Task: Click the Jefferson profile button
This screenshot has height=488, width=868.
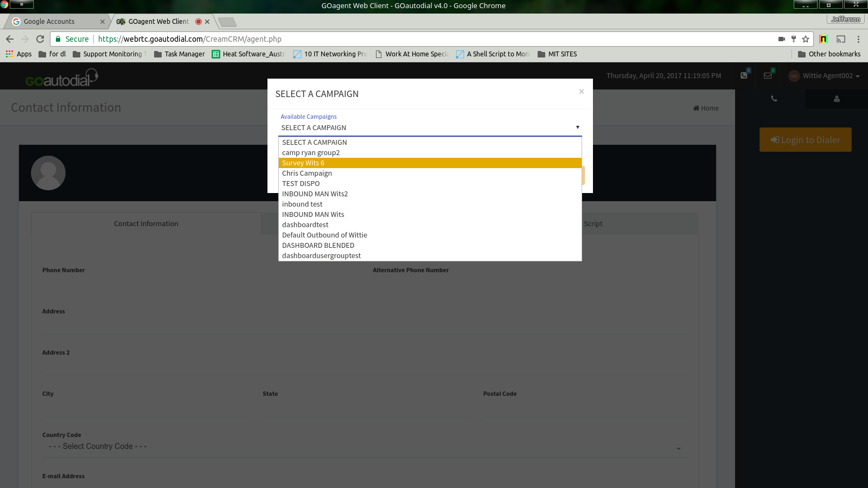Action: [845, 20]
